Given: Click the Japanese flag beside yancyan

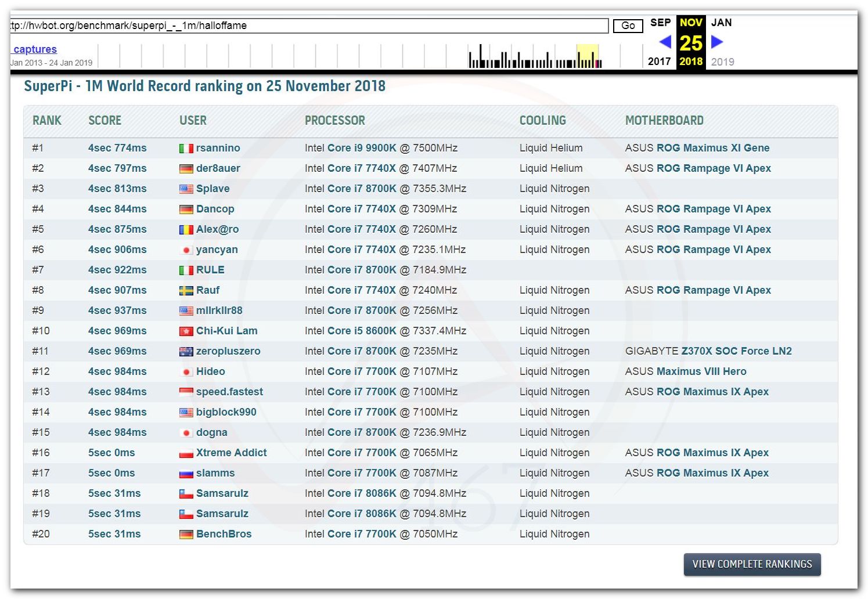Looking at the screenshot, I should pos(186,250).
